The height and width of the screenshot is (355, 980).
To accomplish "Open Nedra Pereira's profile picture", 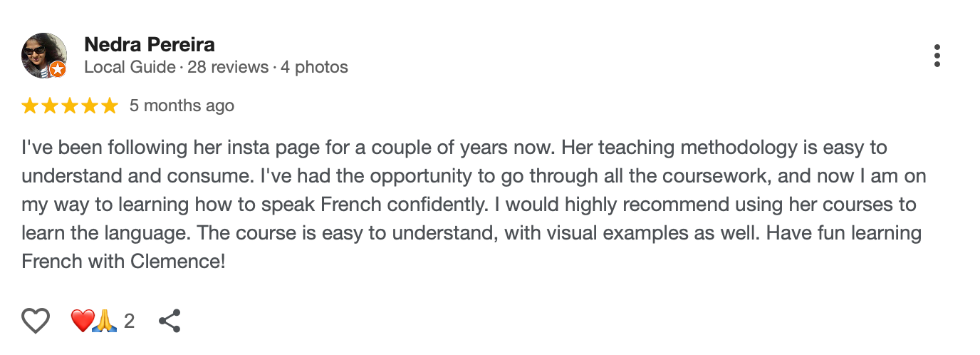I will (43, 53).
